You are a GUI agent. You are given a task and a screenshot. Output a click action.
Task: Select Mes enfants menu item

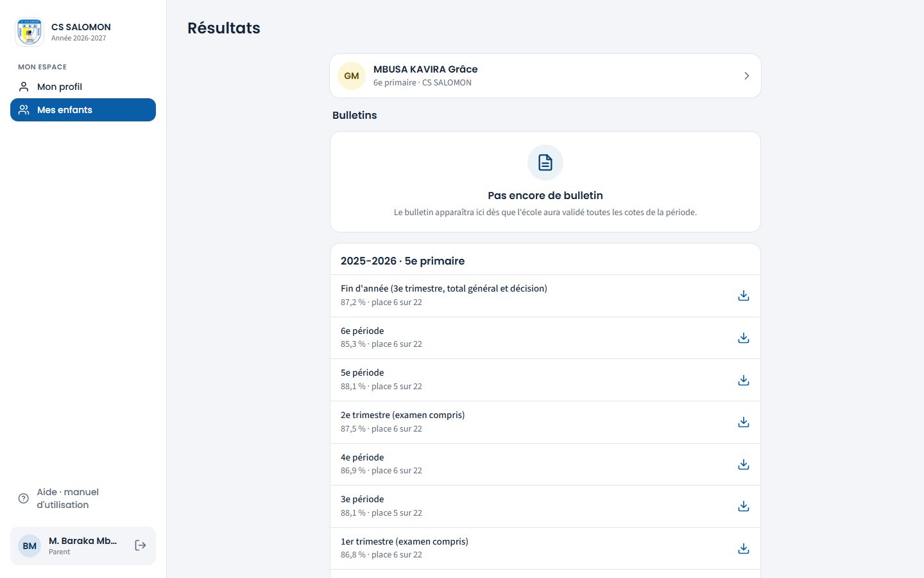click(83, 110)
